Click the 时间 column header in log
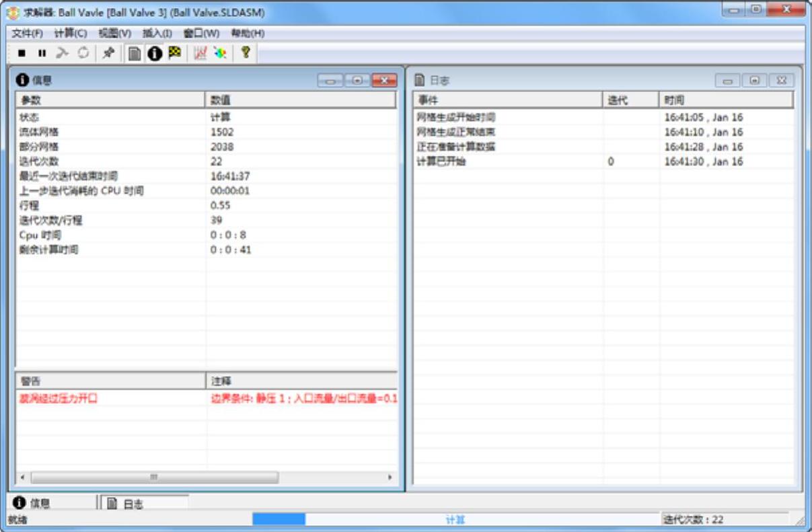The height and width of the screenshot is (532, 812). [726, 100]
